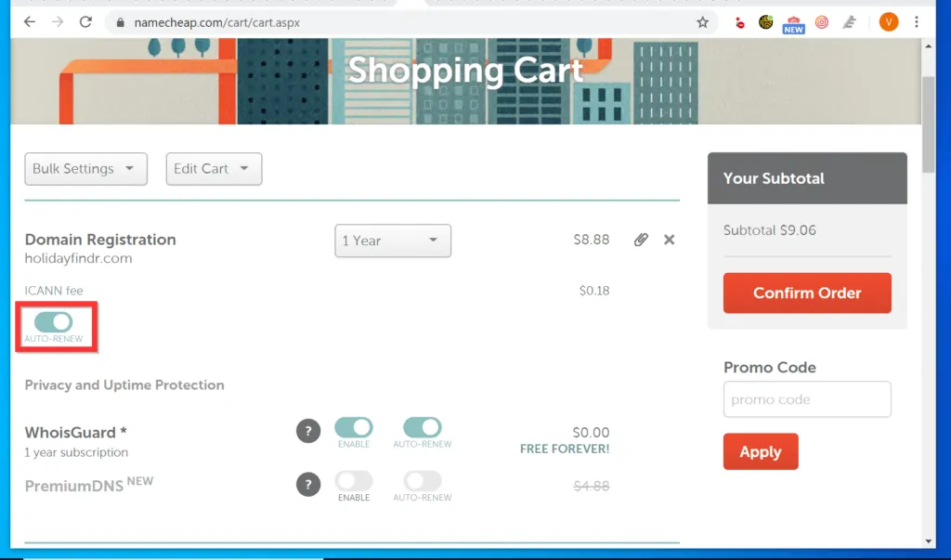Click the Domain Registration heading
951x560 pixels.
[100, 240]
